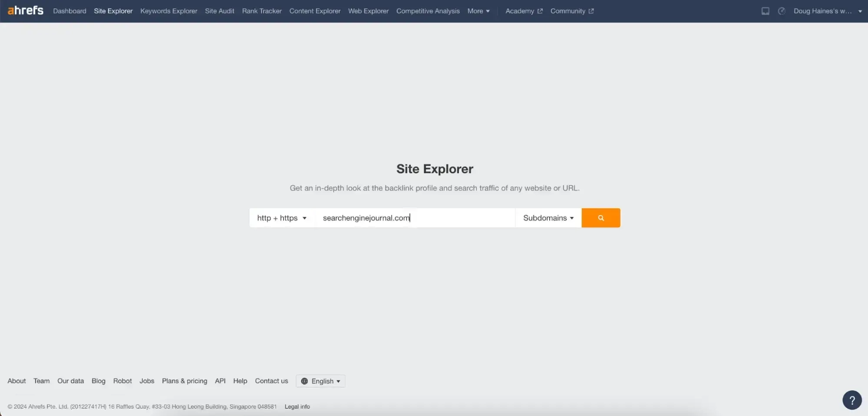Image resolution: width=868 pixels, height=416 pixels.
Task: Click the Legal info link
Action: tap(297, 406)
